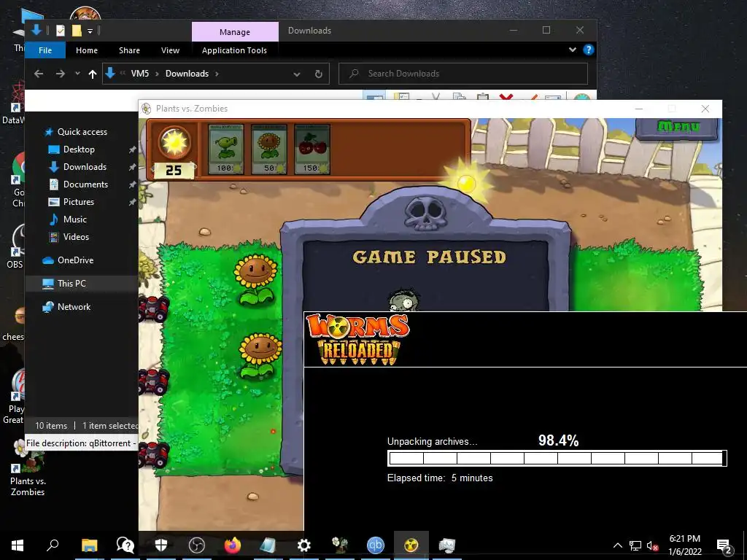747x560 pixels.
Task: Go forward in File Explorer
Action: click(60, 74)
